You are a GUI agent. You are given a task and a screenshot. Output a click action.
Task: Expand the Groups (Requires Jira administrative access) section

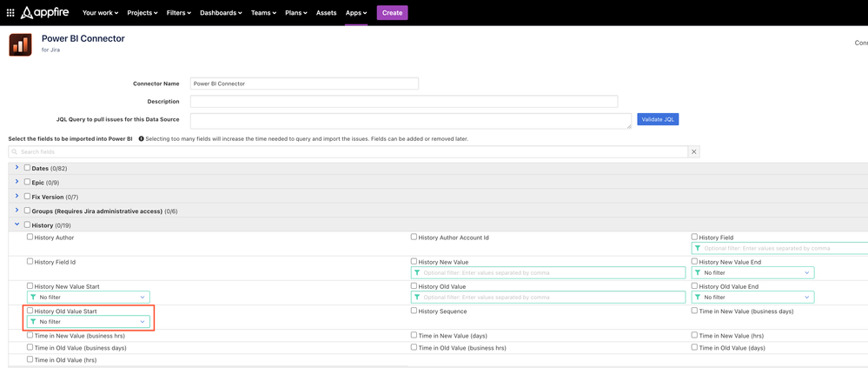pyautogui.click(x=17, y=211)
